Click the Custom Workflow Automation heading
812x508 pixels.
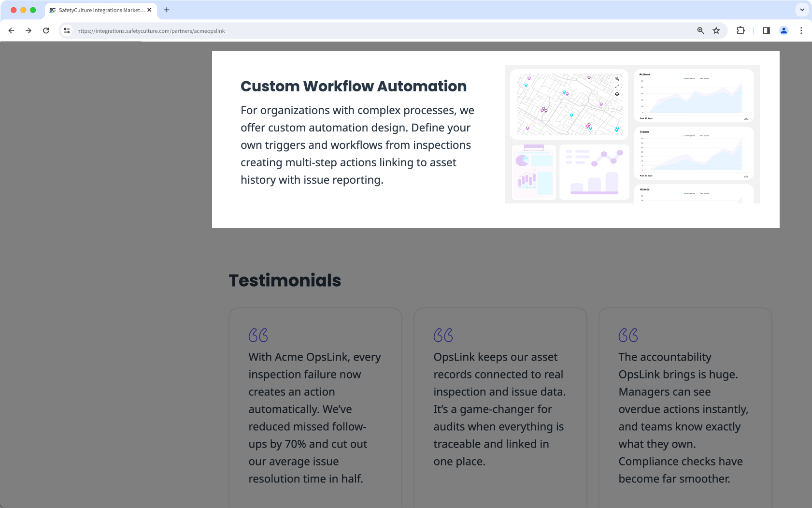point(354,86)
